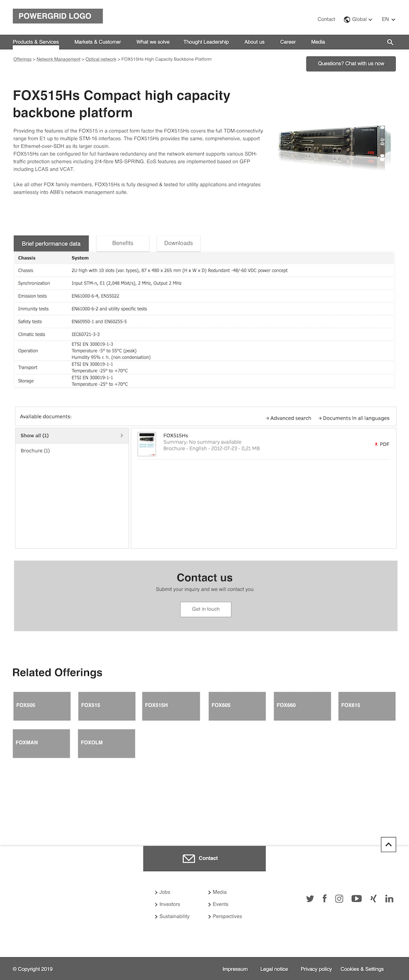Click the globe icon next to Global

click(x=347, y=19)
